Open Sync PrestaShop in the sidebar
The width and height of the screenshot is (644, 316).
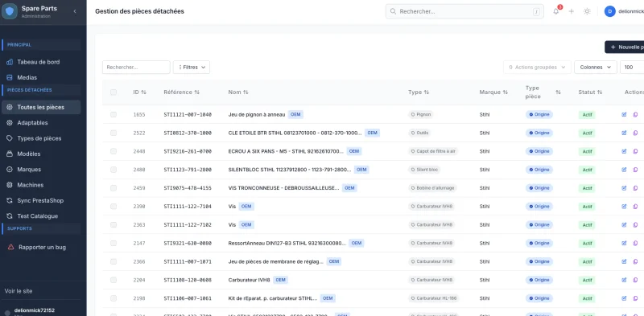[x=41, y=201]
